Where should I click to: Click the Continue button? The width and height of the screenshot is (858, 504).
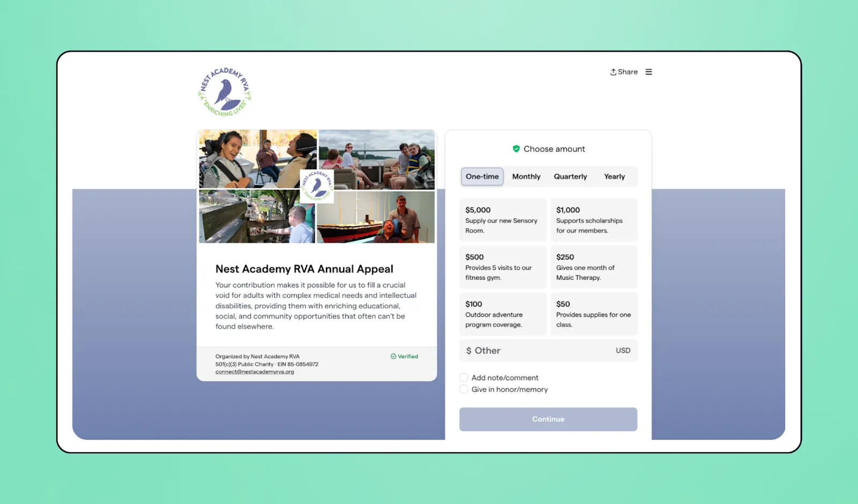tap(548, 419)
